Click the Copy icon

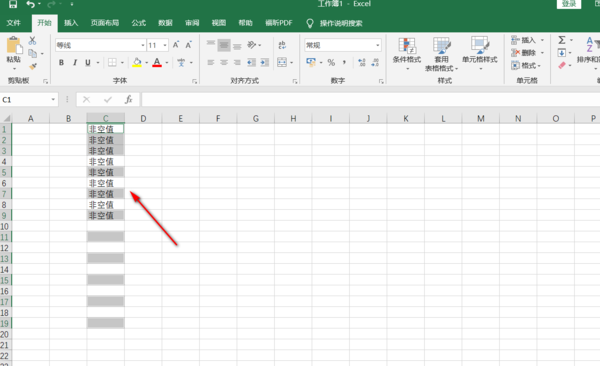(x=33, y=53)
